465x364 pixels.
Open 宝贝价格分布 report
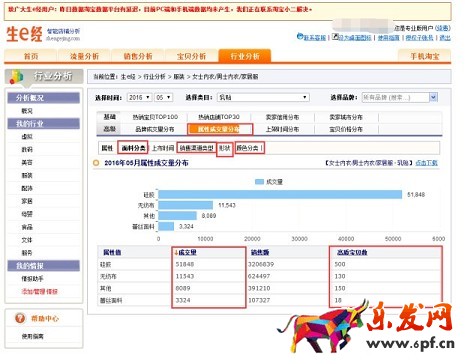point(346,129)
